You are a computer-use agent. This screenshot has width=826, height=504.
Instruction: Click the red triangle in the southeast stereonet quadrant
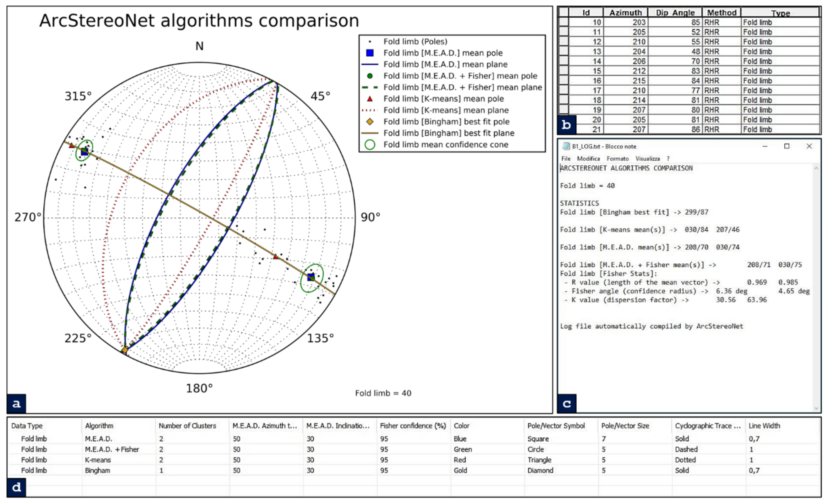pos(276,257)
